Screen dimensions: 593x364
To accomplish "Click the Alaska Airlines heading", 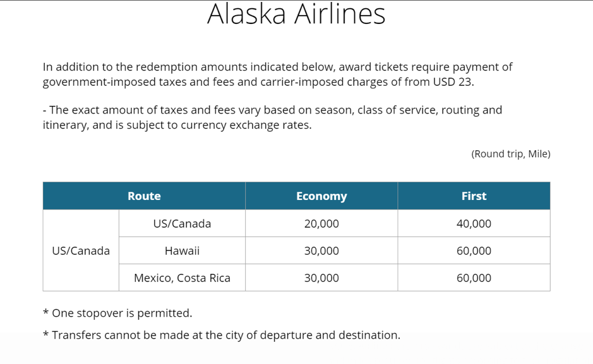I will (296, 15).
